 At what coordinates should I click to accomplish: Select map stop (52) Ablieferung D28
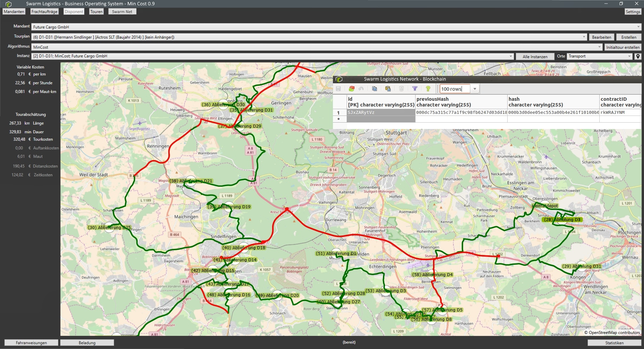[x=343, y=294]
